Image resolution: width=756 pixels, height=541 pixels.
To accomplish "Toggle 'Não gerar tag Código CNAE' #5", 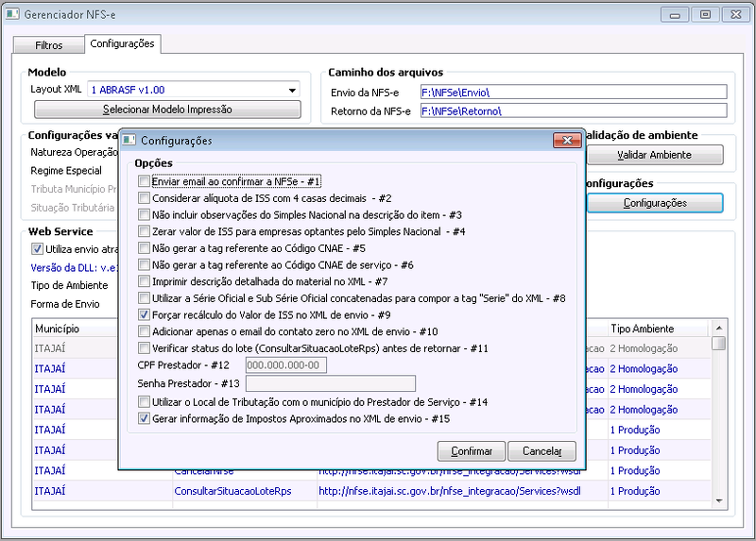I will [x=144, y=248].
